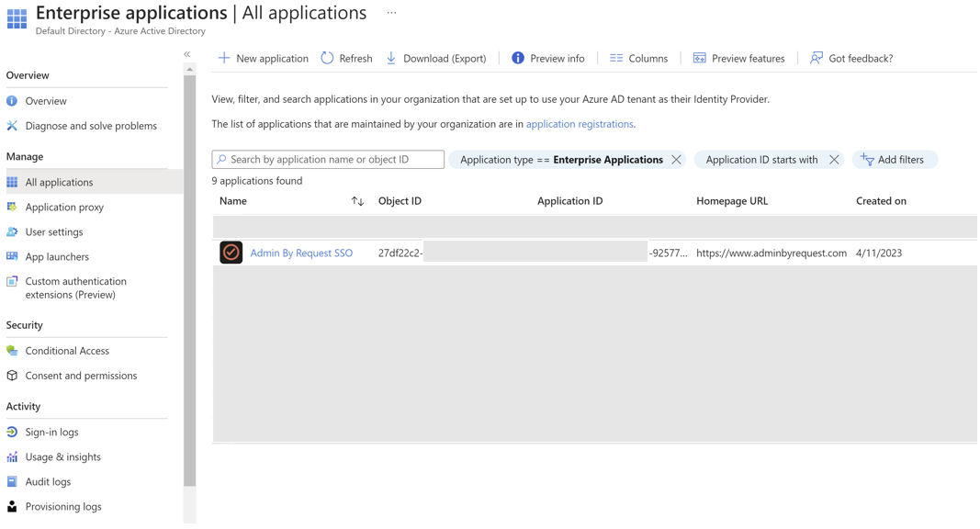Remove the Application ID starts with filter
980x529 pixels.
[834, 160]
